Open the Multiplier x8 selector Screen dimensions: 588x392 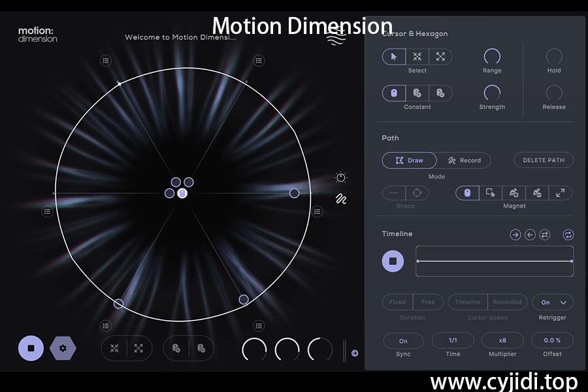pyautogui.click(x=502, y=340)
